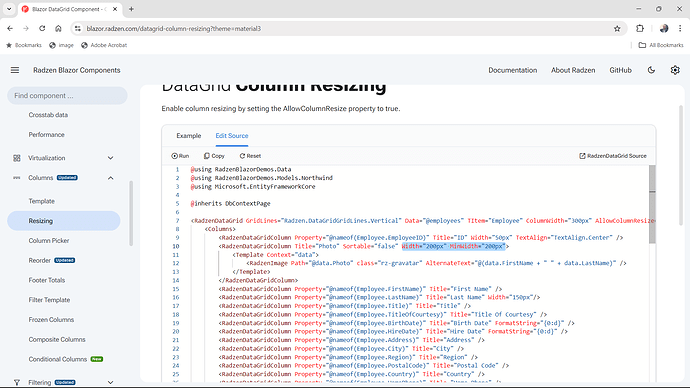690x388 pixels.
Task: Toggle dark mode with moon icon
Action: [651, 70]
